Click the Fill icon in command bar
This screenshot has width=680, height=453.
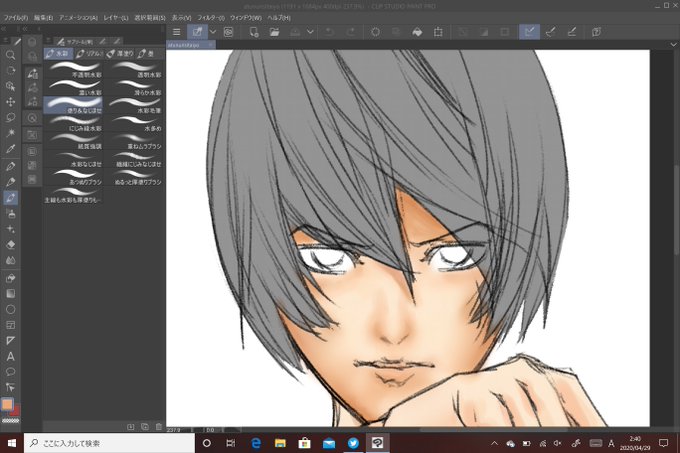pyautogui.click(x=417, y=32)
